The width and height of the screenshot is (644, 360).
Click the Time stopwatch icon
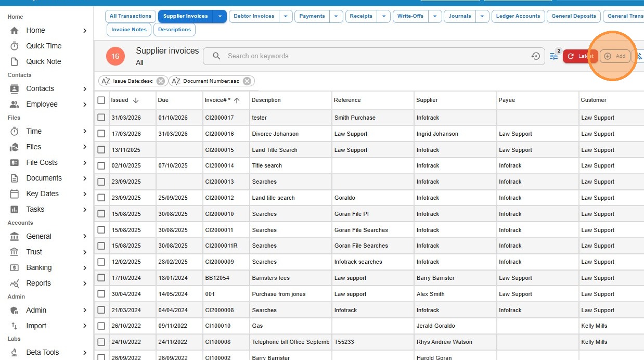(15, 132)
